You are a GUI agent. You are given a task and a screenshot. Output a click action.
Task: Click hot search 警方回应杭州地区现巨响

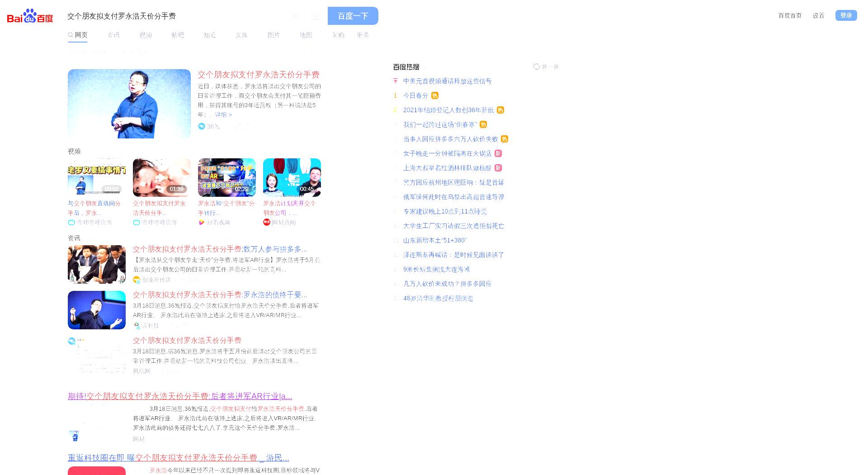pyautogui.click(x=453, y=182)
